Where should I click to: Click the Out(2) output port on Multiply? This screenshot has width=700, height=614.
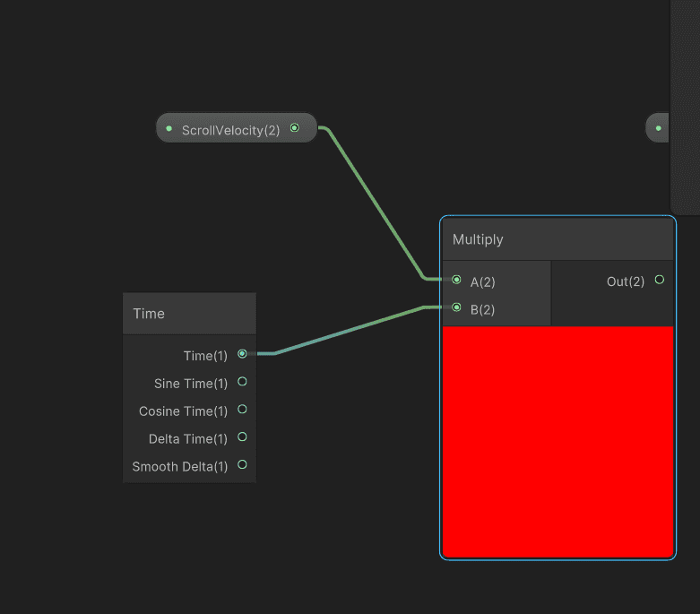click(660, 280)
